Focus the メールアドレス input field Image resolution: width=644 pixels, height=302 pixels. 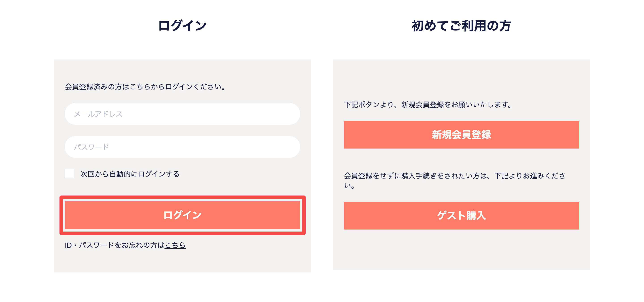coord(182,114)
